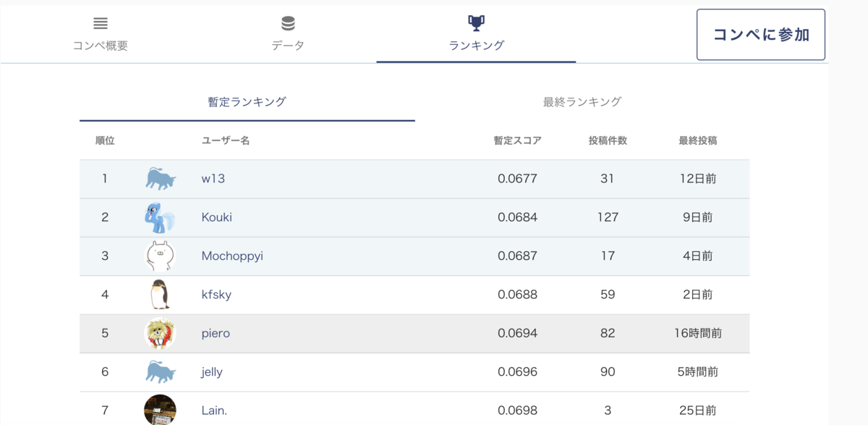The image size is (868, 425).
Task: Open user profile link Mochoppyi
Action: (x=232, y=256)
